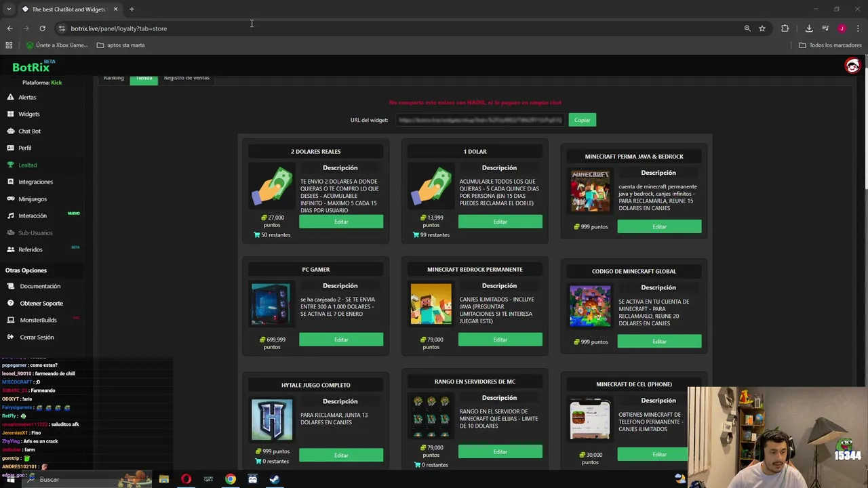Click the Rango en Servidores de MC image
Screen dimensions: 868x488
point(431,417)
